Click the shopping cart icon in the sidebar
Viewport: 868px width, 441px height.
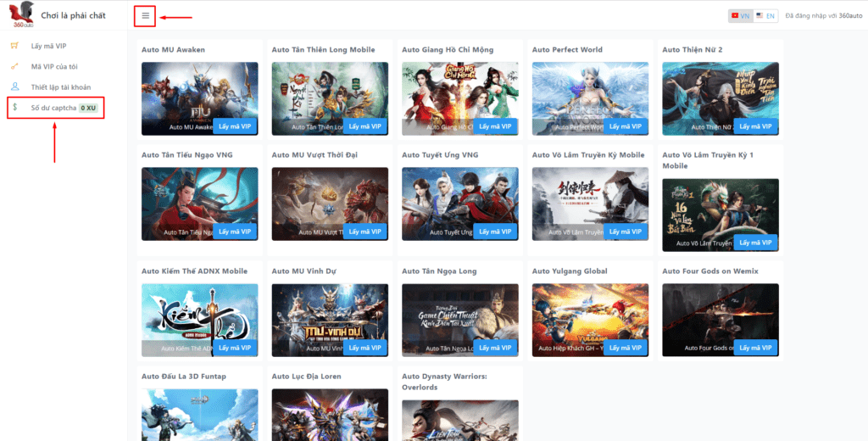(15, 46)
